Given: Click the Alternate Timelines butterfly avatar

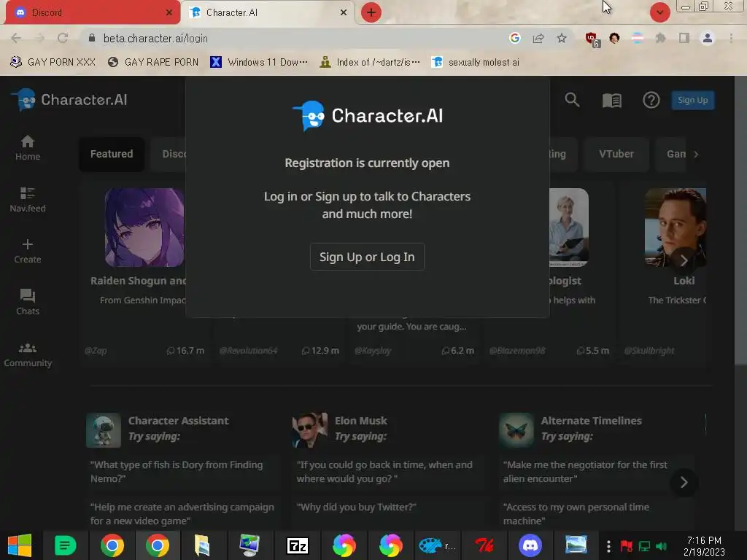Looking at the screenshot, I should click(516, 430).
